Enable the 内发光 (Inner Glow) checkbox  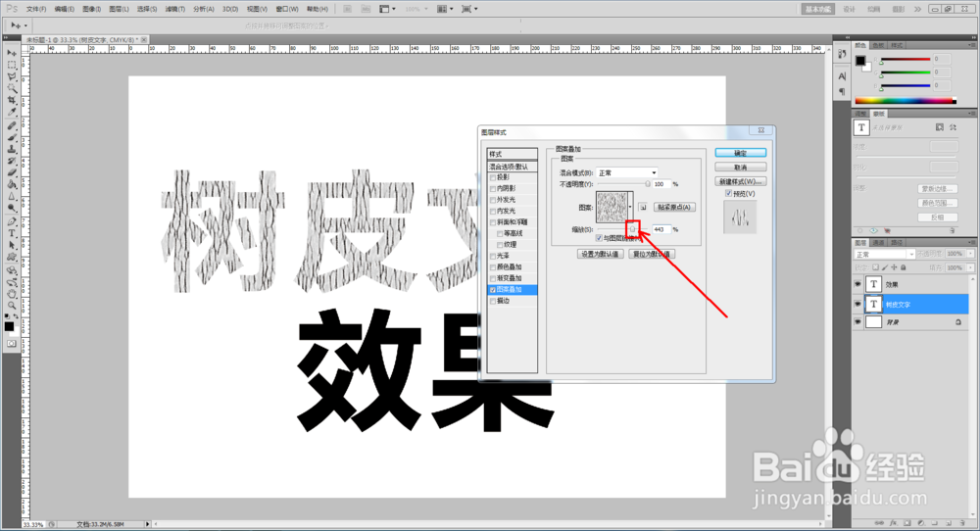[x=493, y=212]
